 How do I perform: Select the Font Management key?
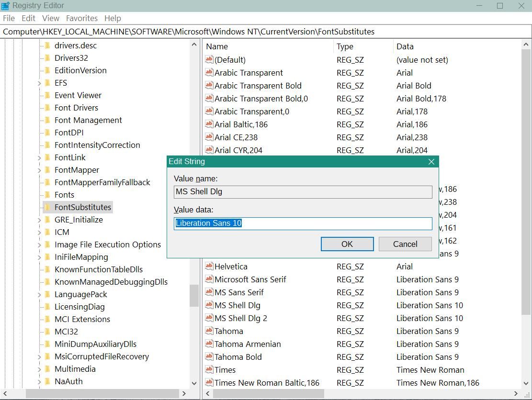click(88, 121)
